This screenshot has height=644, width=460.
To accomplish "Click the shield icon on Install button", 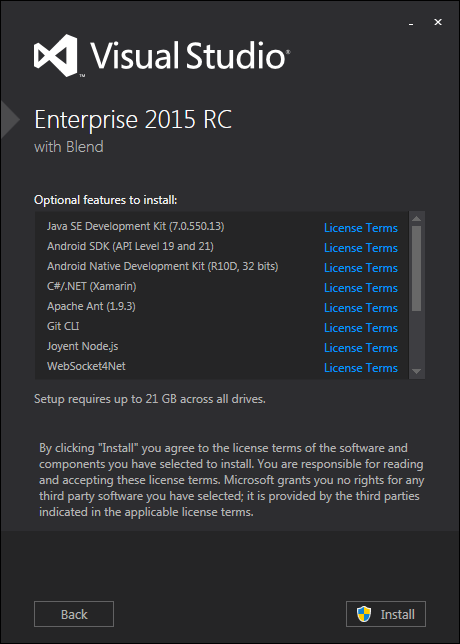I will pyautogui.click(x=364, y=614).
